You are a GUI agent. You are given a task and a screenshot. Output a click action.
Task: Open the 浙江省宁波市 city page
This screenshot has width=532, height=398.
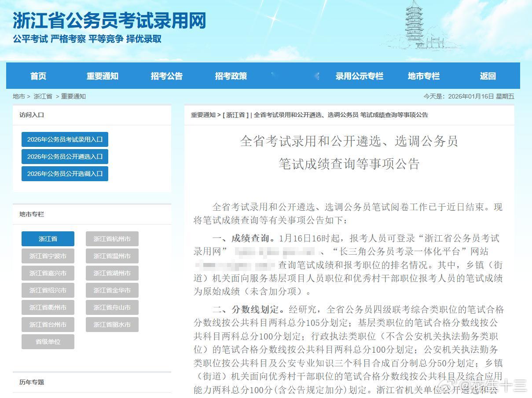(48, 256)
